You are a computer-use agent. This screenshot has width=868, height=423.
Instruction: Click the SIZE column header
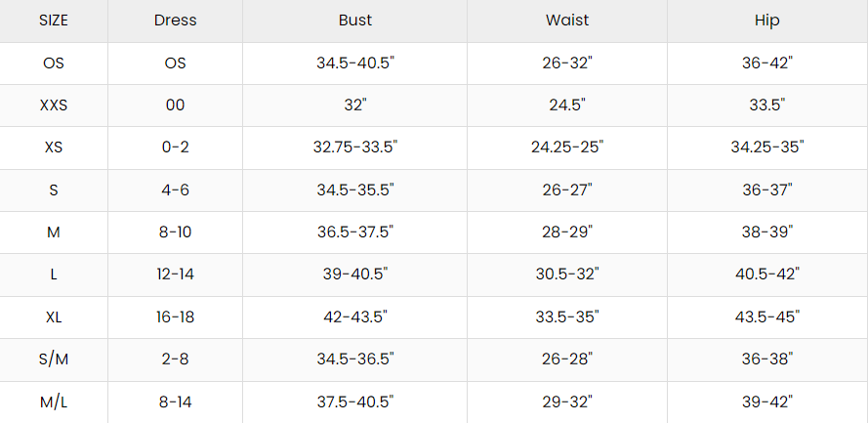click(54, 21)
